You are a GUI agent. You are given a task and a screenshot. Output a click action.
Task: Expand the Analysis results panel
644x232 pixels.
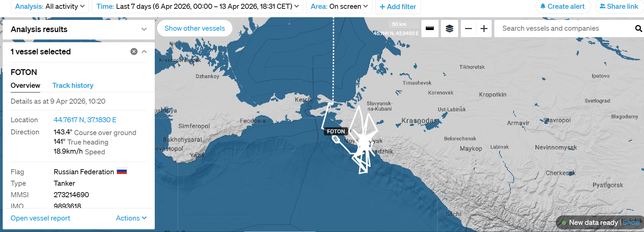point(144,29)
